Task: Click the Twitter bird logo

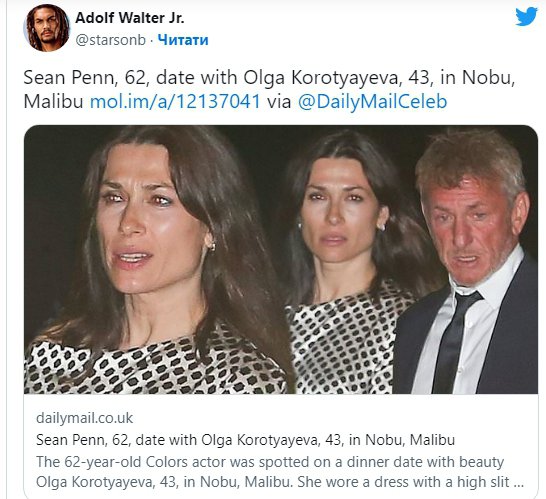Action: click(x=526, y=17)
